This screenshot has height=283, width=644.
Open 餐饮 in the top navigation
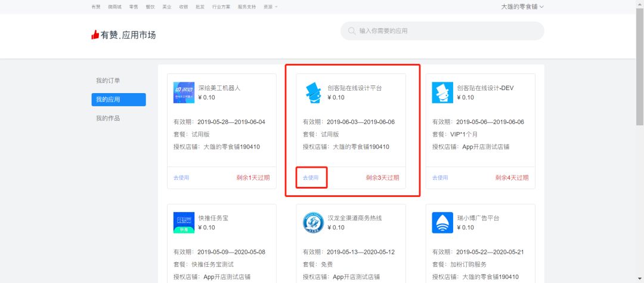click(x=150, y=7)
